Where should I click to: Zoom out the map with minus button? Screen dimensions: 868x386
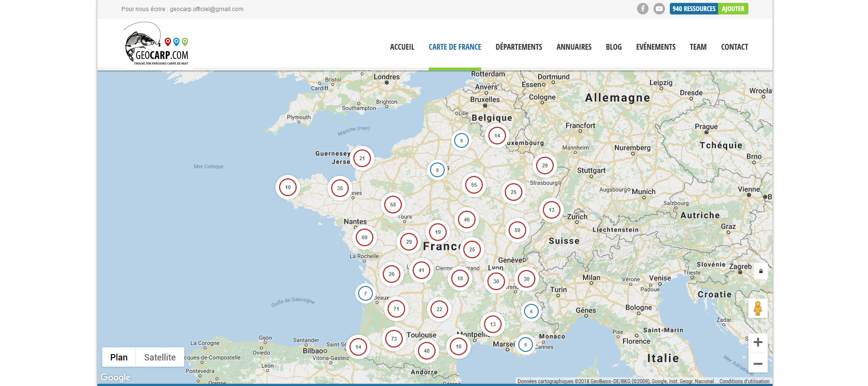(758, 363)
